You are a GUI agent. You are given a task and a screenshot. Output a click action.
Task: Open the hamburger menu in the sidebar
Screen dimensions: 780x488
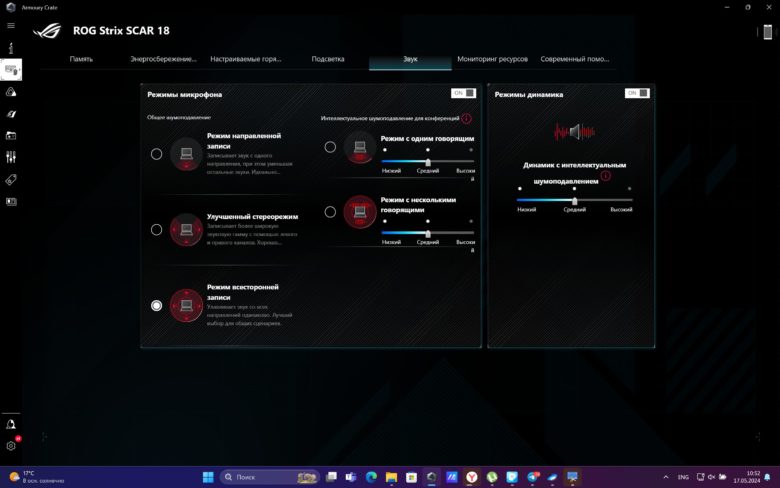coord(11,25)
